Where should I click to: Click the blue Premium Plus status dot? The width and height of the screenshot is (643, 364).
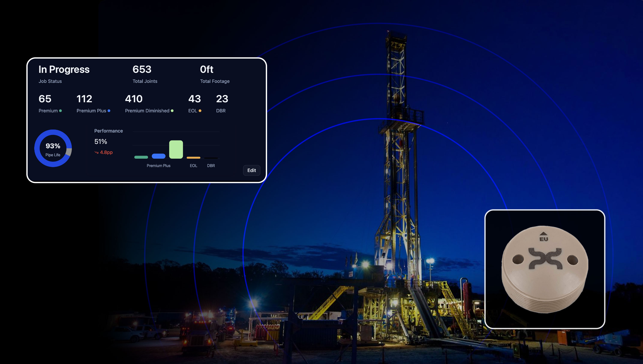click(109, 111)
